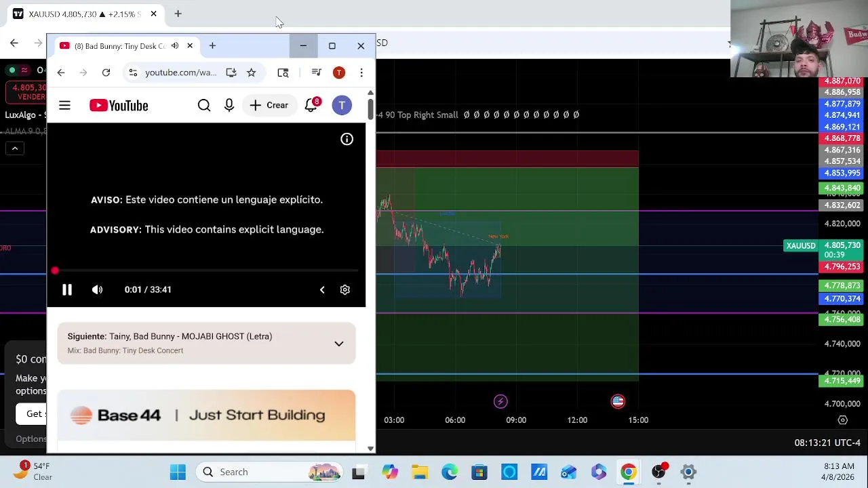This screenshot has height=488, width=868.
Task: Seek using the red progress bar handle
Action: point(55,270)
